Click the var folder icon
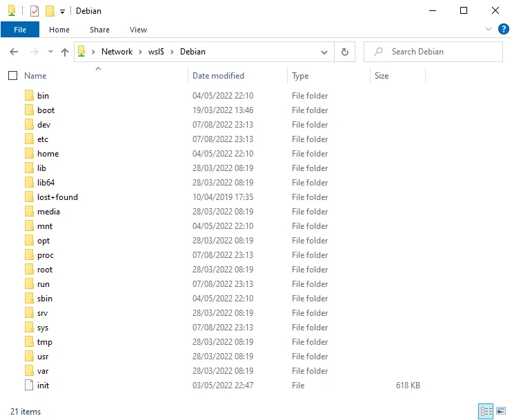 (x=29, y=371)
